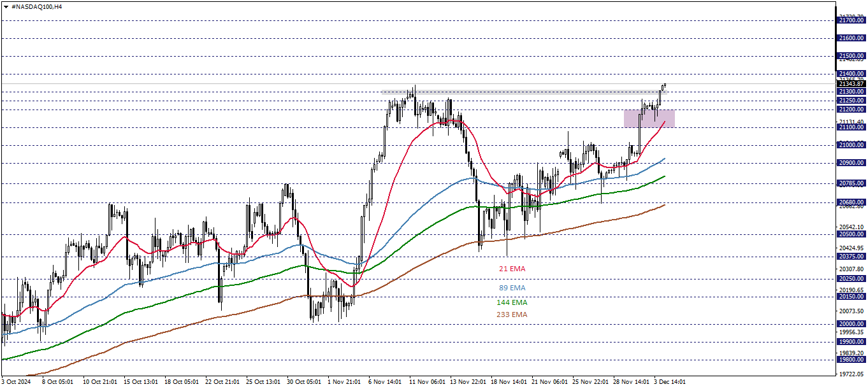
Task: Click the 20307.80 price scale value
Action: (851, 269)
